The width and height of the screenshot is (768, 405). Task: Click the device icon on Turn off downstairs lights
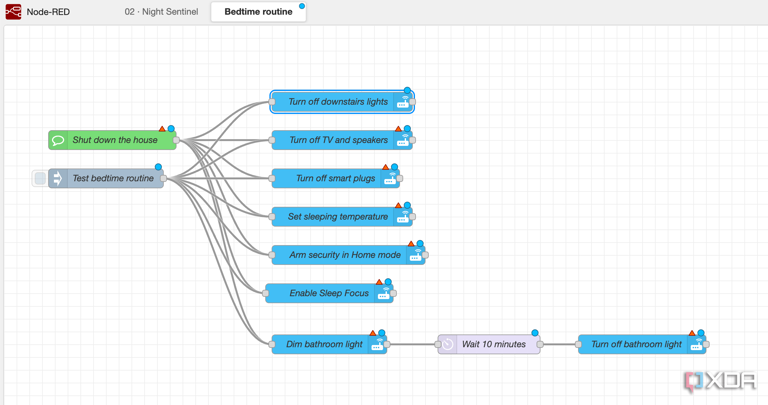(403, 102)
